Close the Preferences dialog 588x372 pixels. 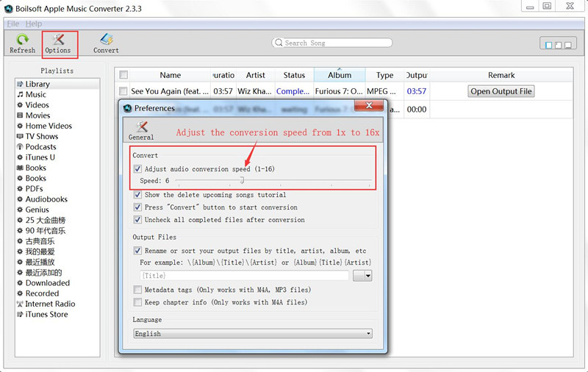click(x=369, y=105)
